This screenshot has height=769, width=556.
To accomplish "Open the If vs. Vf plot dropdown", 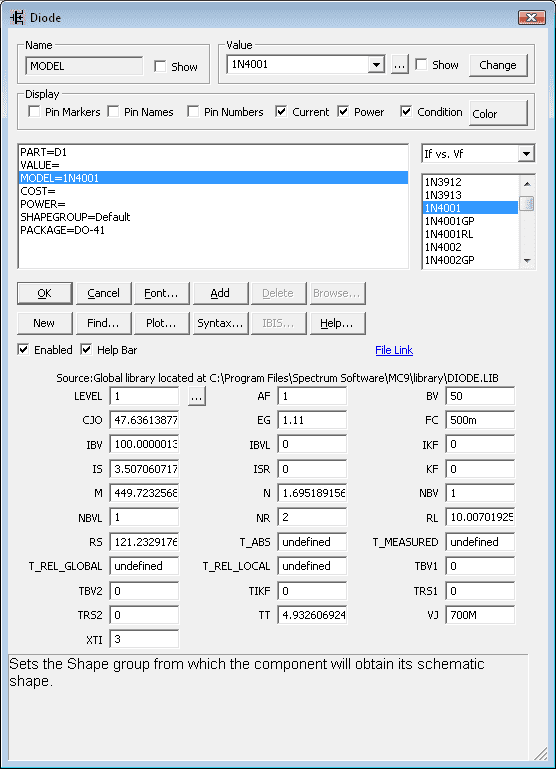I will click(526, 154).
